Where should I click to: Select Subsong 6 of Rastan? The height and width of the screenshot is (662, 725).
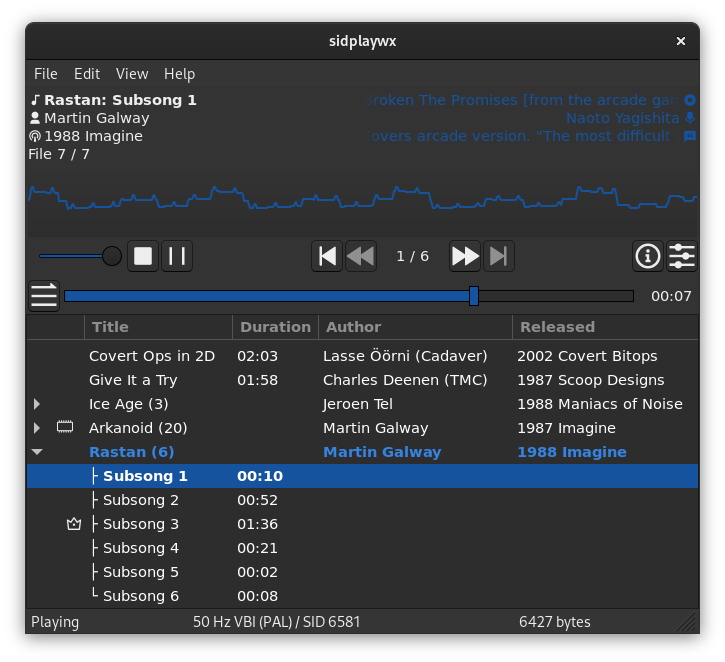point(362,596)
